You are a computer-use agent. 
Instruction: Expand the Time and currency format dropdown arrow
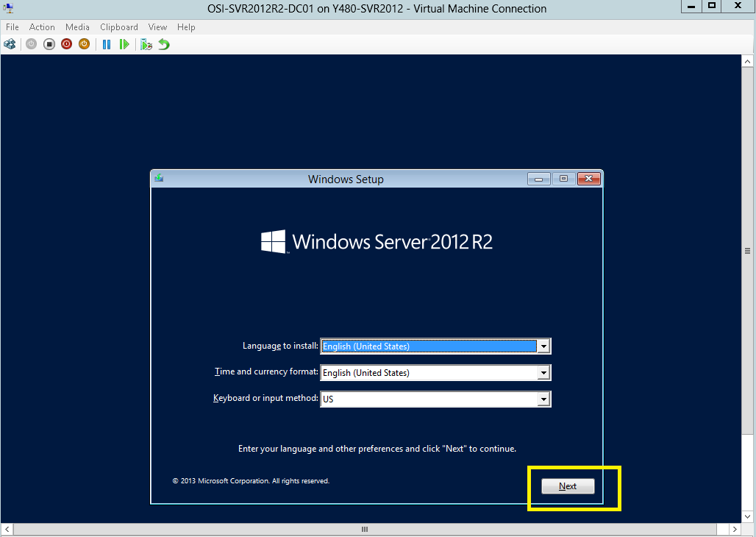click(x=543, y=372)
